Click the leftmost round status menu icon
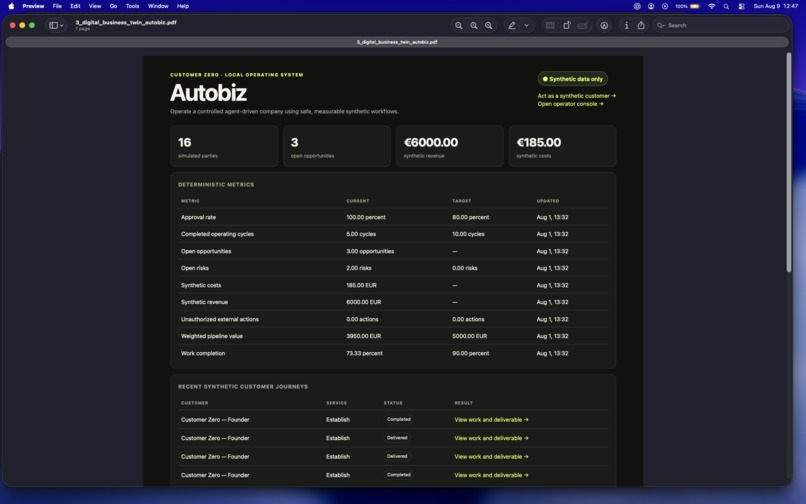This screenshot has width=806, height=504. 637,6
